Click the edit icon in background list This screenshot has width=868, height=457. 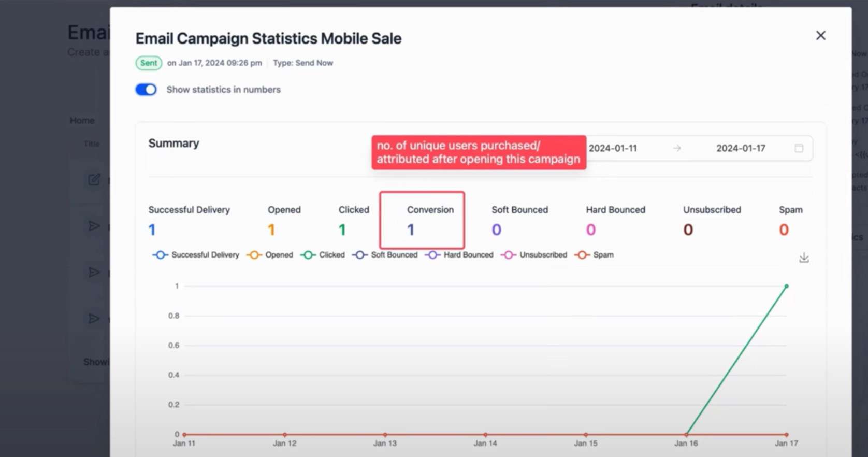pos(94,180)
